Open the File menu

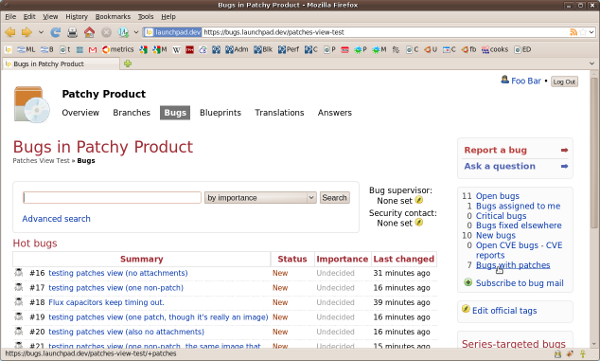point(10,16)
